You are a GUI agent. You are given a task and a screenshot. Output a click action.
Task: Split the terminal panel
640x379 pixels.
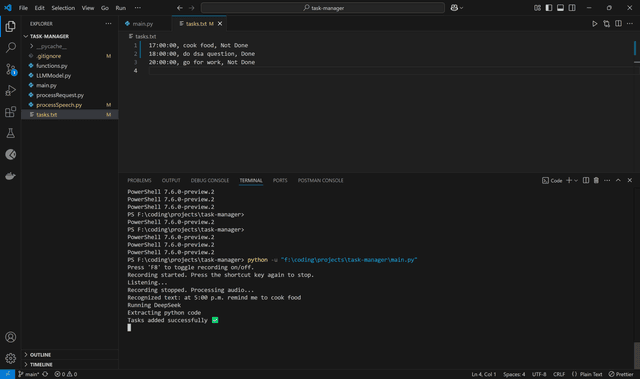[586, 180]
